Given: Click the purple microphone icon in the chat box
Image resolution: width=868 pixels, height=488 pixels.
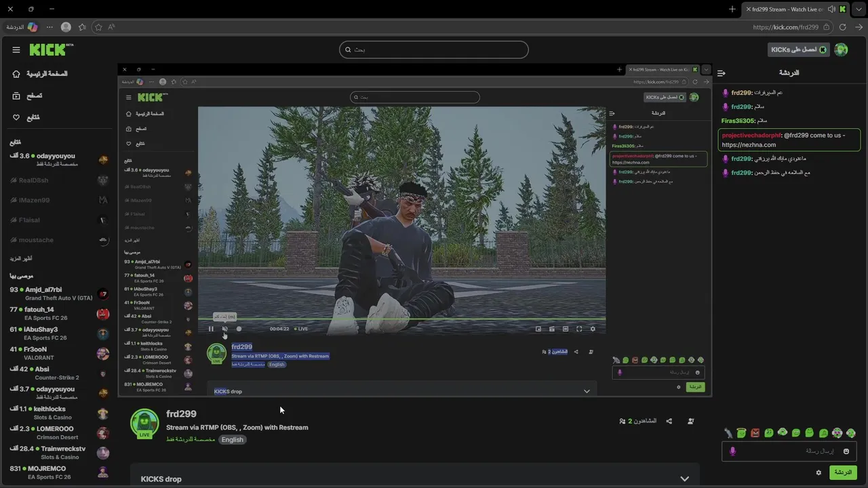Looking at the screenshot, I should tap(732, 451).
